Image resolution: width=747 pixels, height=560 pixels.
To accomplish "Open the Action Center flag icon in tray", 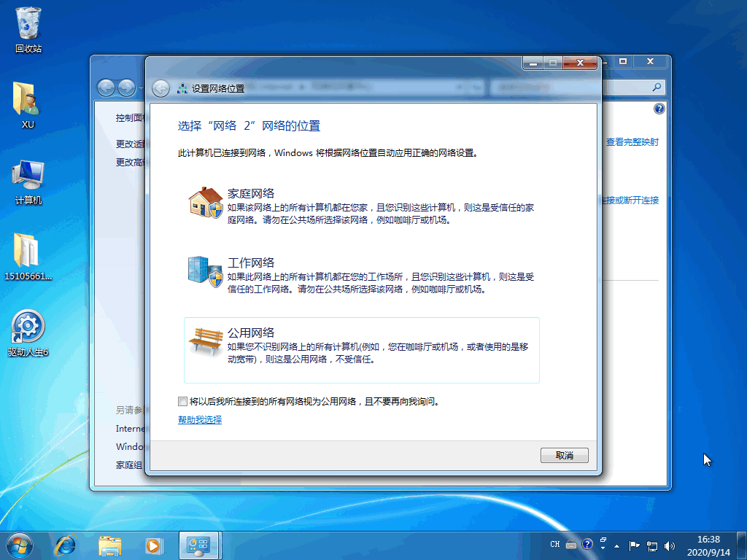I will click(635, 545).
